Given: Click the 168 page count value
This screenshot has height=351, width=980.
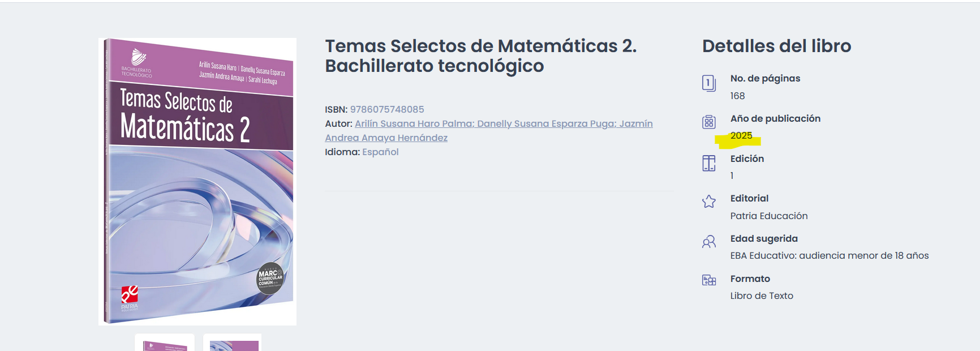Looking at the screenshot, I should click(x=737, y=96).
